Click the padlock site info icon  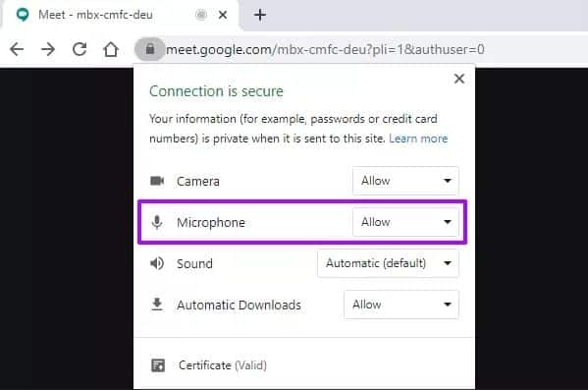point(149,49)
